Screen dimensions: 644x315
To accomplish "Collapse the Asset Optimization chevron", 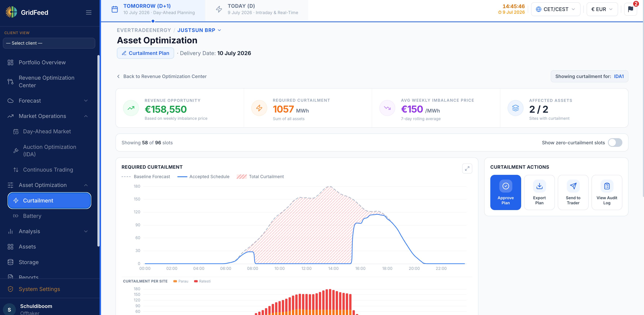I will click(x=86, y=185).
